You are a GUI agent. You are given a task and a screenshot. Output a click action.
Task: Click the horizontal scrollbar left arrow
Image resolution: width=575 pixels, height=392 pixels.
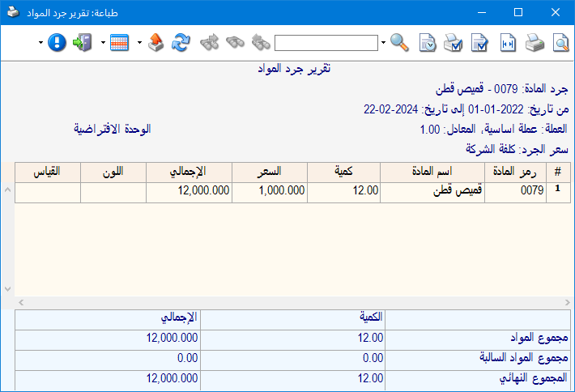21,303
